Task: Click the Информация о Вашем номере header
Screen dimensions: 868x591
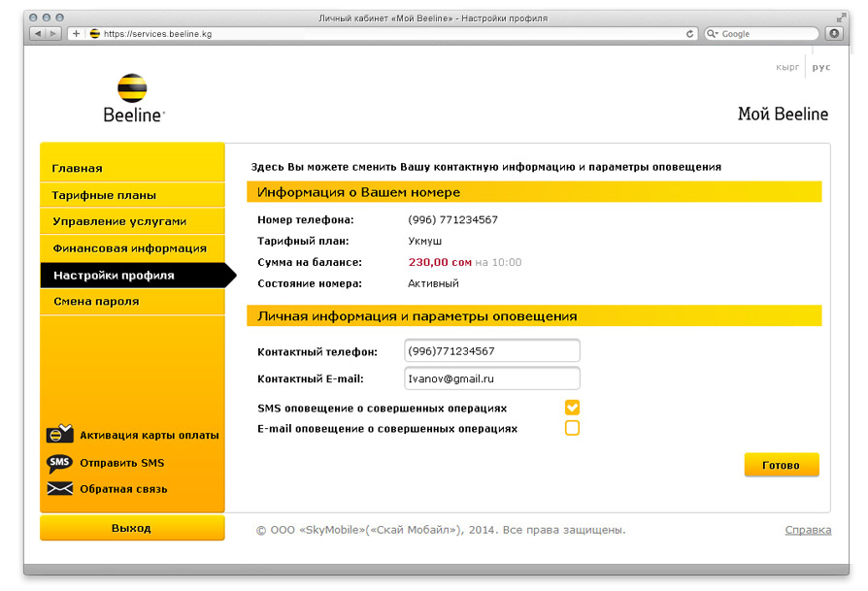Action: (534, 192)
